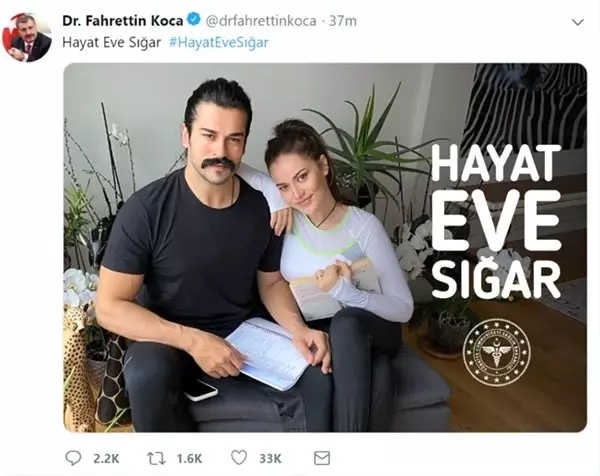Retweet using the retweet arrows icon
Screen dimensions: 600x476
tap(157, 458)
